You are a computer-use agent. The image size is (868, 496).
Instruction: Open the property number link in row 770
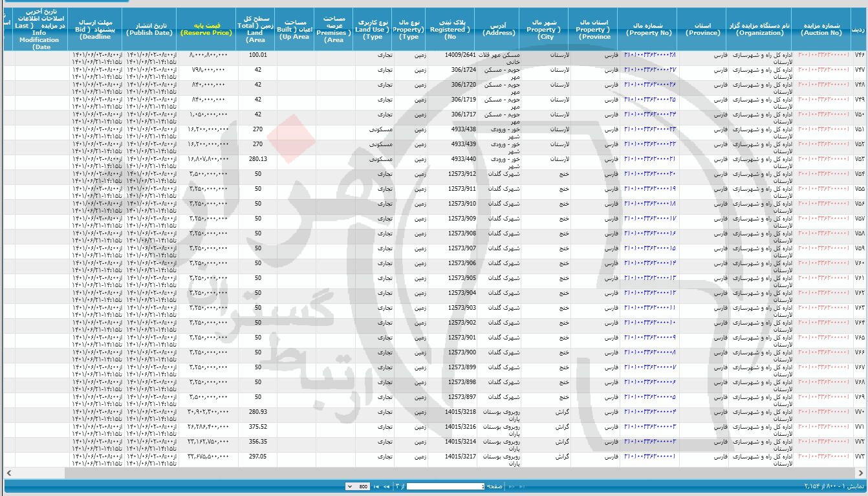(650, 411)
